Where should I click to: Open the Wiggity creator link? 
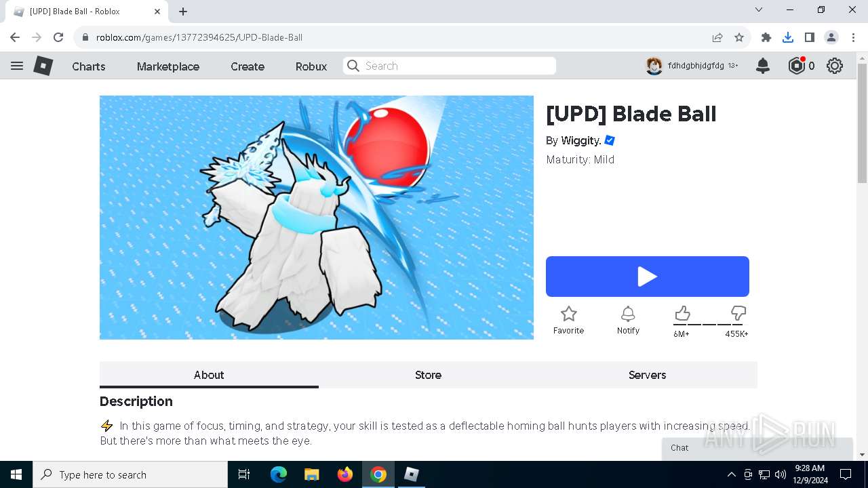click(581, 140)
